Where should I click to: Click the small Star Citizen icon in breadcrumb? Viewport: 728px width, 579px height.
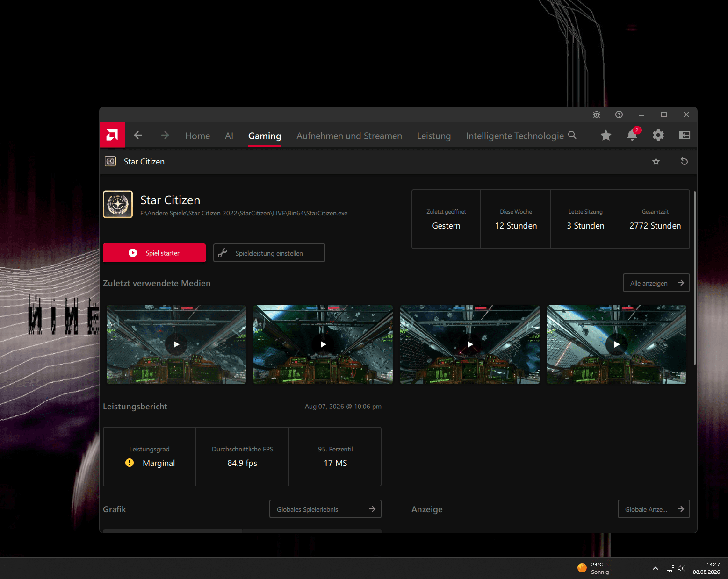110,161
